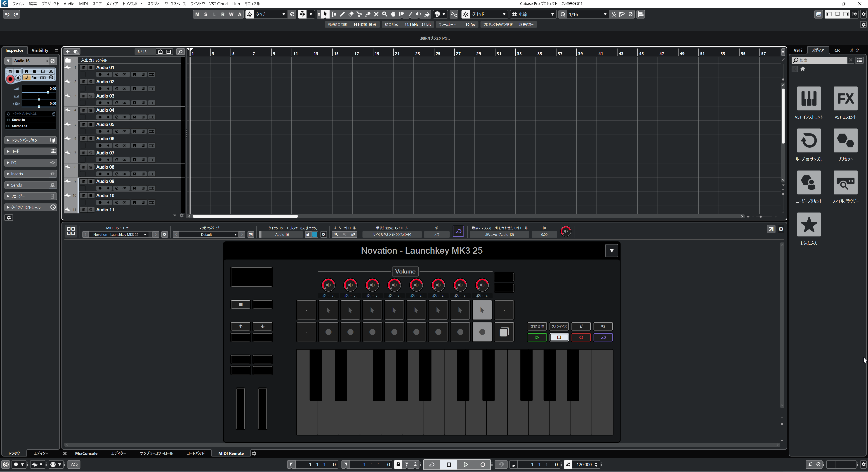
Task: Click the red record button on Launchkey
Action: click(581, 337)
